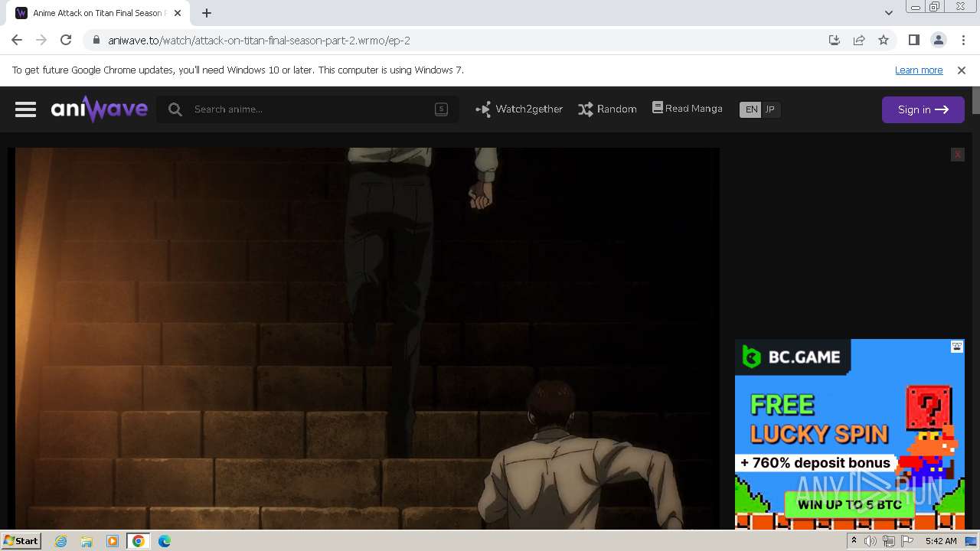Close the ad with the X button

pyautogui.click(x=957, y=155)
